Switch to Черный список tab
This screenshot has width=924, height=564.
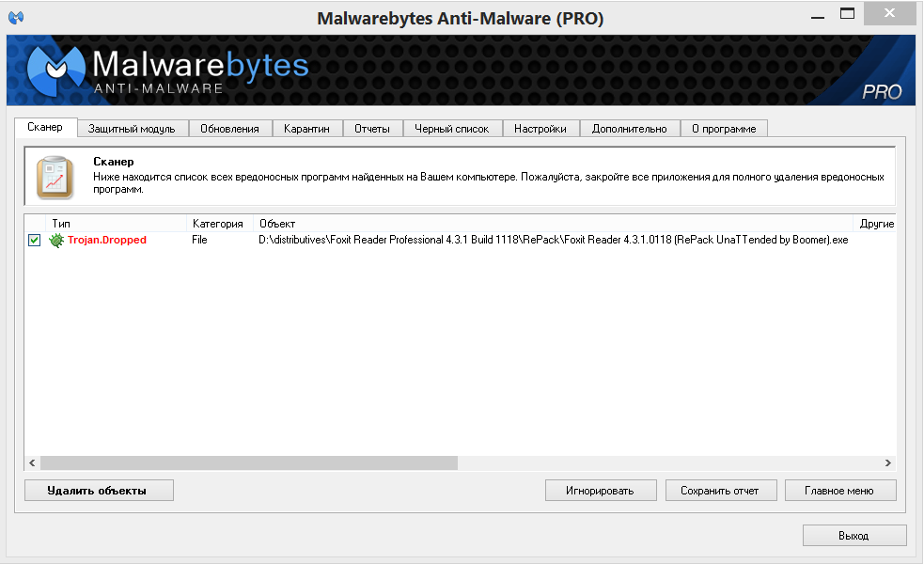point(452,129)
